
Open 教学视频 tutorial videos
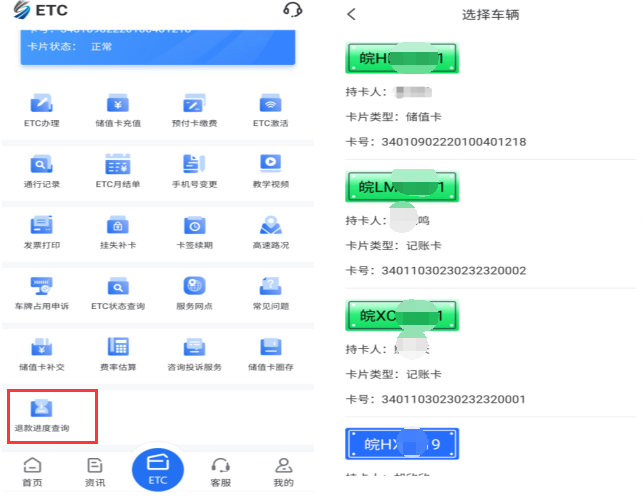pyautogui.click(x=270, y=170)
